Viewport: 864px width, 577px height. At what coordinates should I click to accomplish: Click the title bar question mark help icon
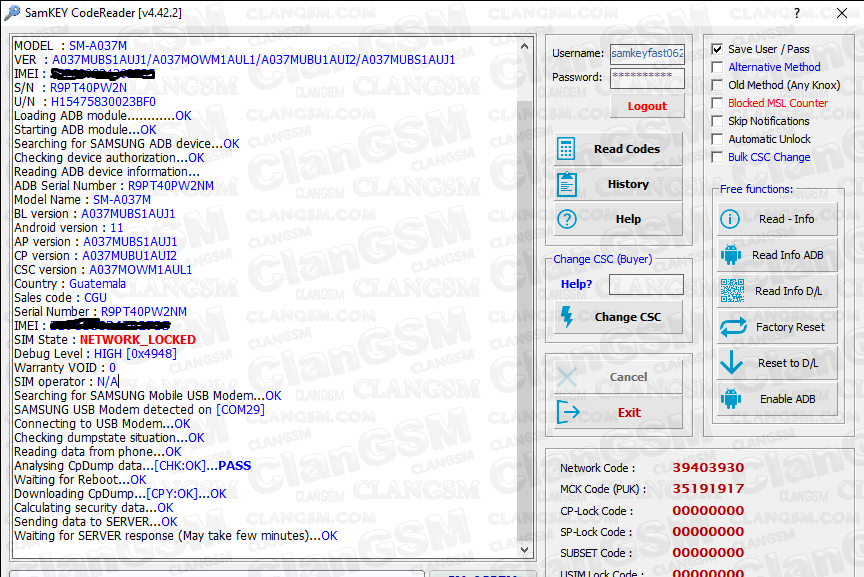[x=797, y=13]
